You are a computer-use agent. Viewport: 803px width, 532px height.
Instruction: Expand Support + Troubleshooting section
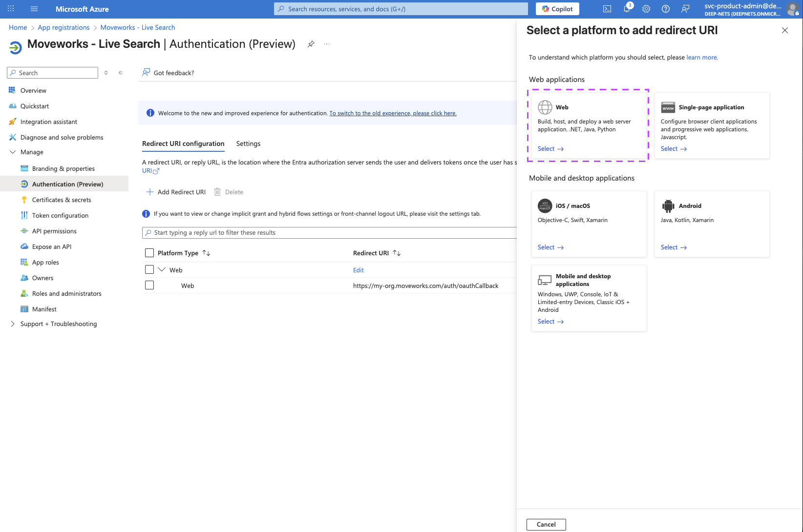point(13,324)
